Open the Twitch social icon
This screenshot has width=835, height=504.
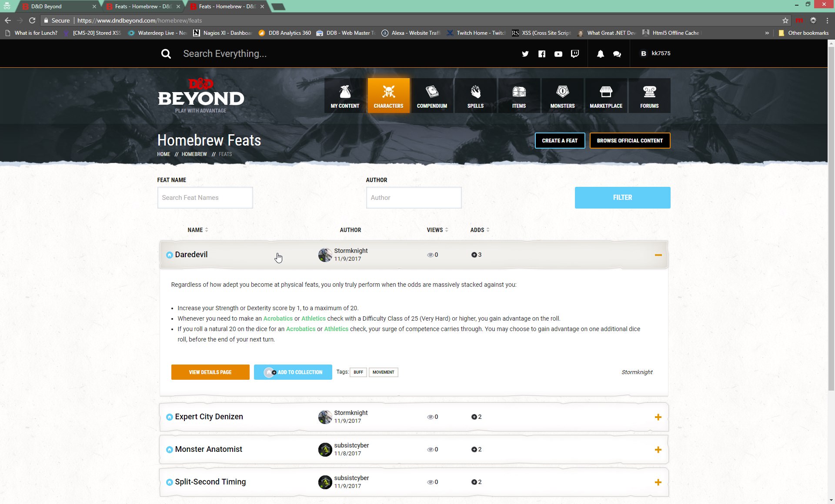575,54
